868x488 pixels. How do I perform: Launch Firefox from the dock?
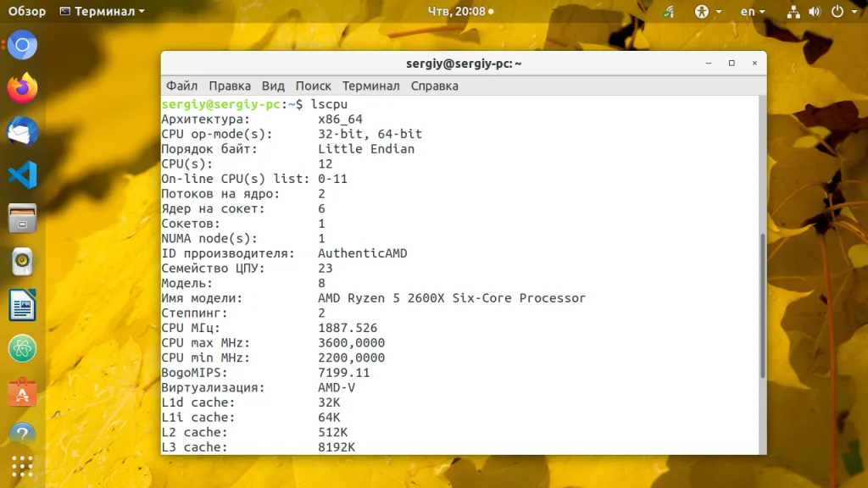(x=23, y=88)
